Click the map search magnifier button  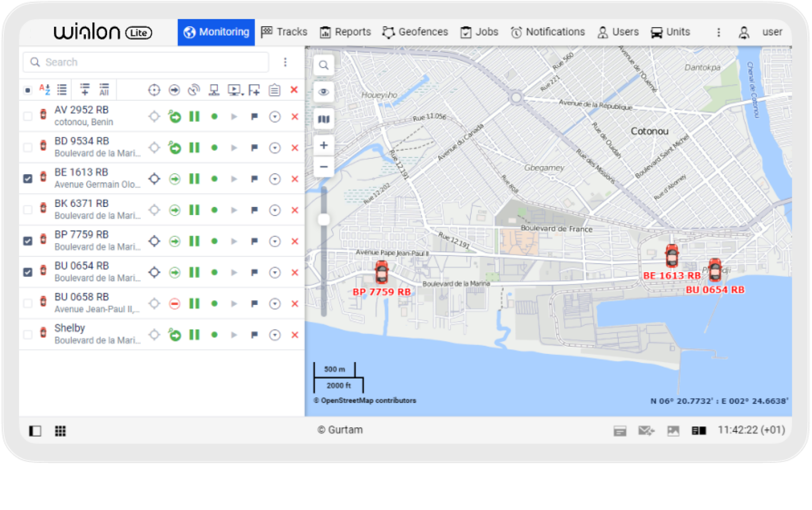[323, 65]
